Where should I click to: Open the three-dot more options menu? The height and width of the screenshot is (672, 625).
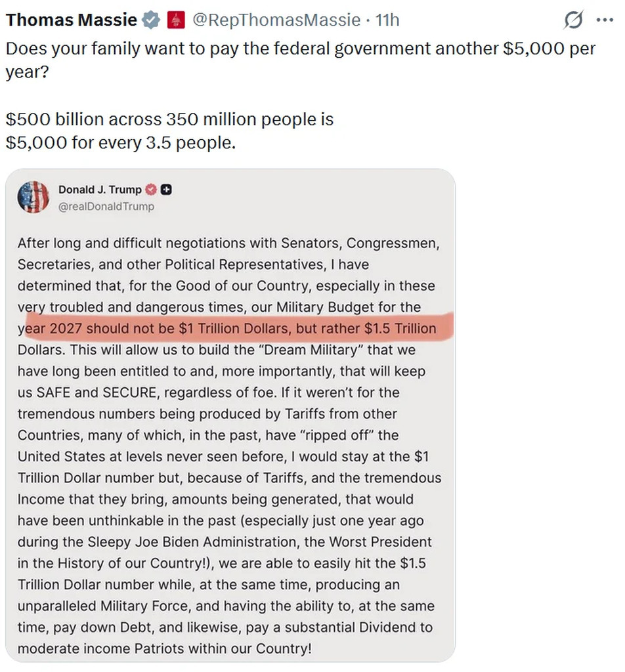(x=604, y=20)
